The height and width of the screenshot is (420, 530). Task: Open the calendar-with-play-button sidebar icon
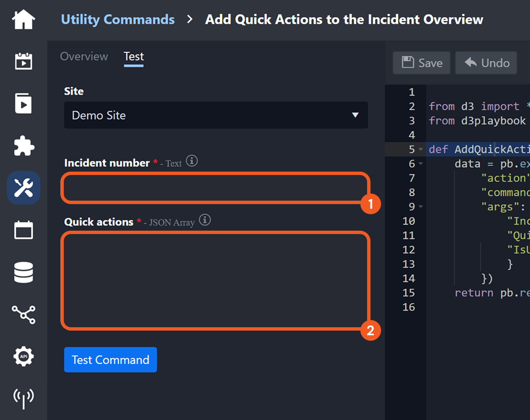coord(24,62)
